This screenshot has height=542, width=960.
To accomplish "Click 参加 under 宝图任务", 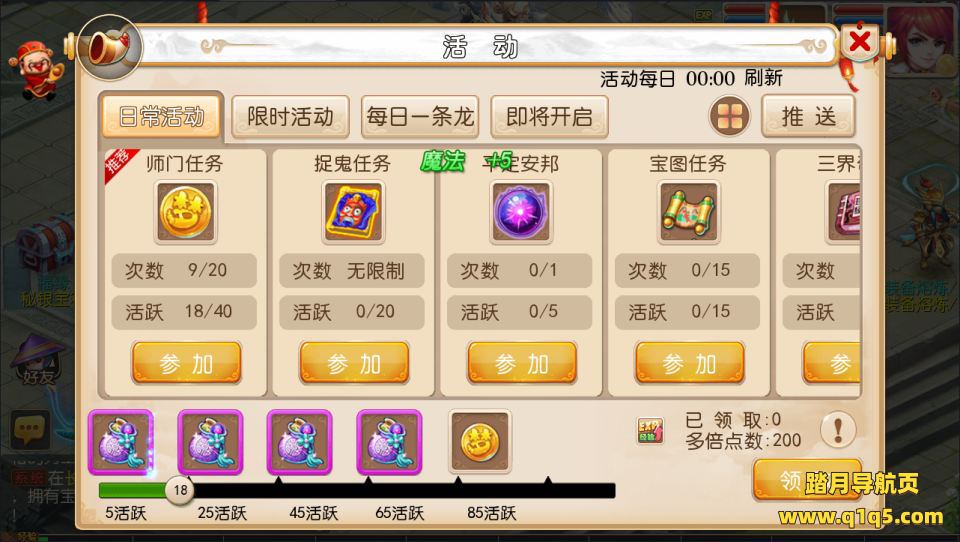I will point(690,363).
